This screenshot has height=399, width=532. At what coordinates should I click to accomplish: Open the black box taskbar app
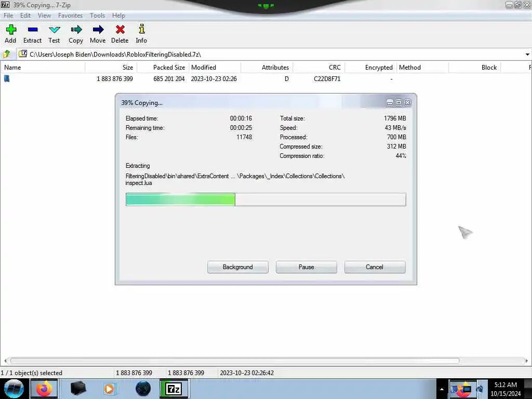tap(78, 389)
